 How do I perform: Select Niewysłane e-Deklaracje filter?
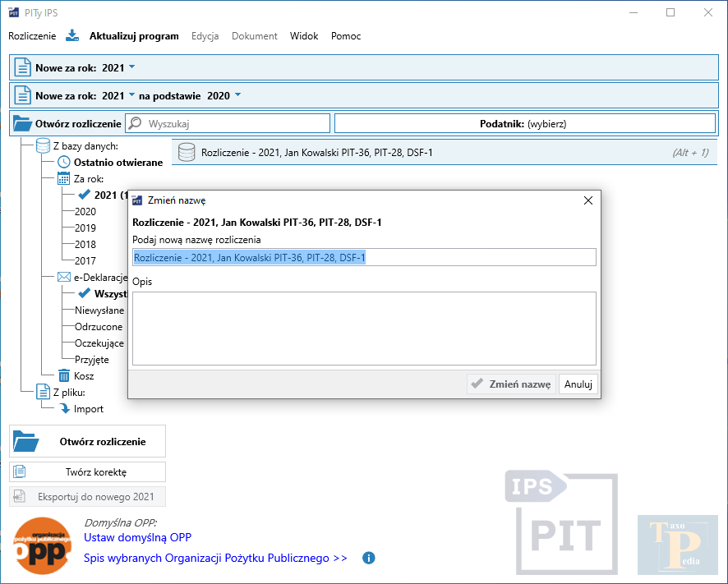pos(99,310)
